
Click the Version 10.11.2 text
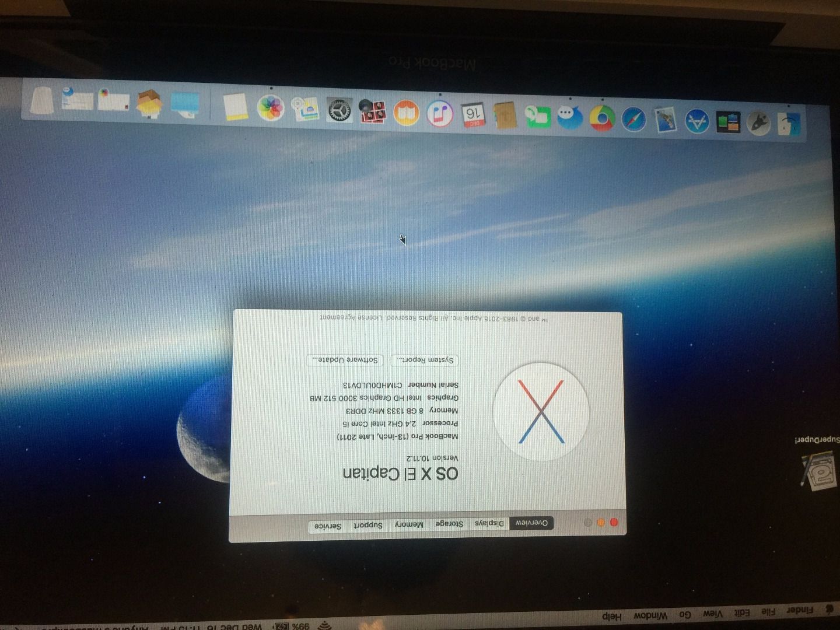[x=432, y=458]
